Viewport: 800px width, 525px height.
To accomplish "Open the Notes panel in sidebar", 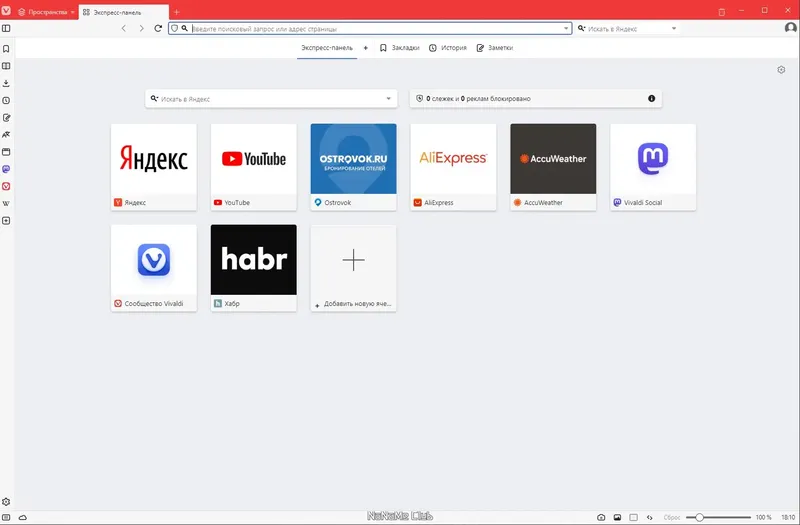I will pos(6,118).
